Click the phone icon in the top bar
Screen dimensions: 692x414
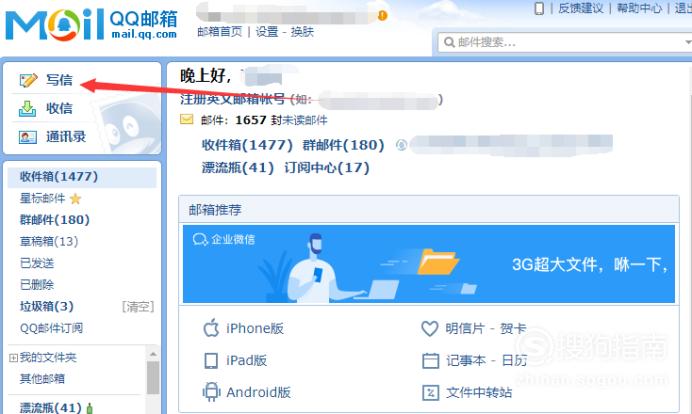[x=538, y=8]
